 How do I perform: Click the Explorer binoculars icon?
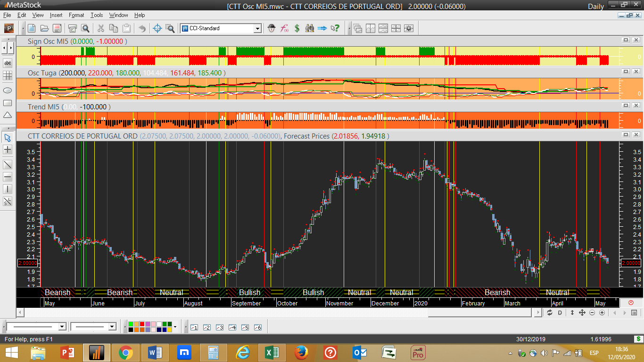point(310,28)
